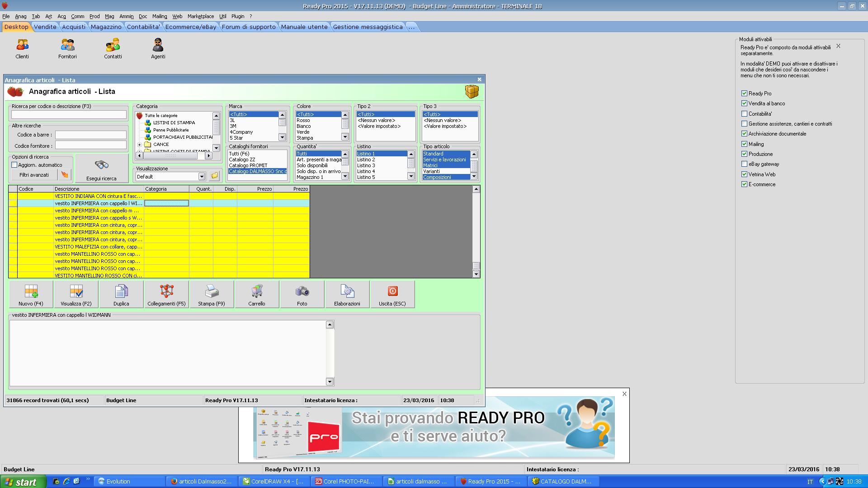The height and width of the screenshot is (488, 868).
Task: Open the Clienti desktop icon
Action: (22, 49)
